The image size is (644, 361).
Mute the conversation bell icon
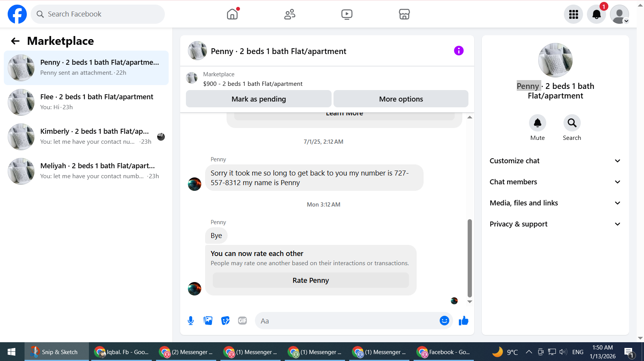[537, 123]
